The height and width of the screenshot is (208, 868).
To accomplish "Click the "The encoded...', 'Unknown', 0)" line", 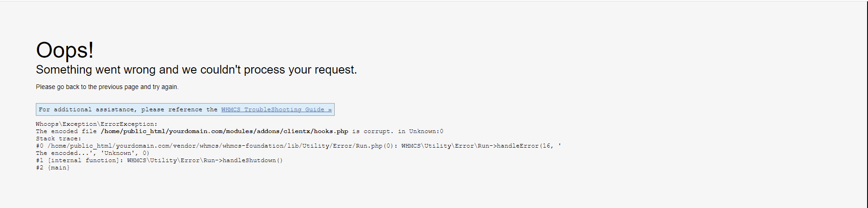I will (93, 153).
